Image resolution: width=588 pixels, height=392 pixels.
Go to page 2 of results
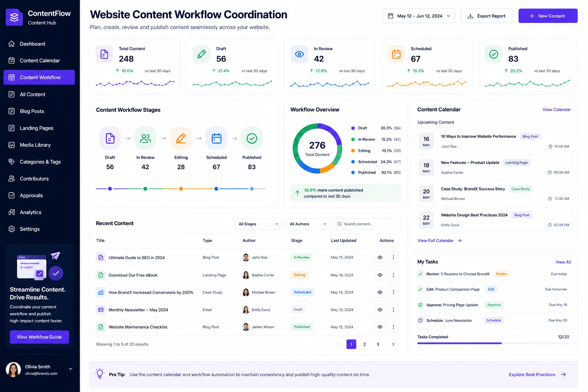pyautogui.click(x=364, y=344)
